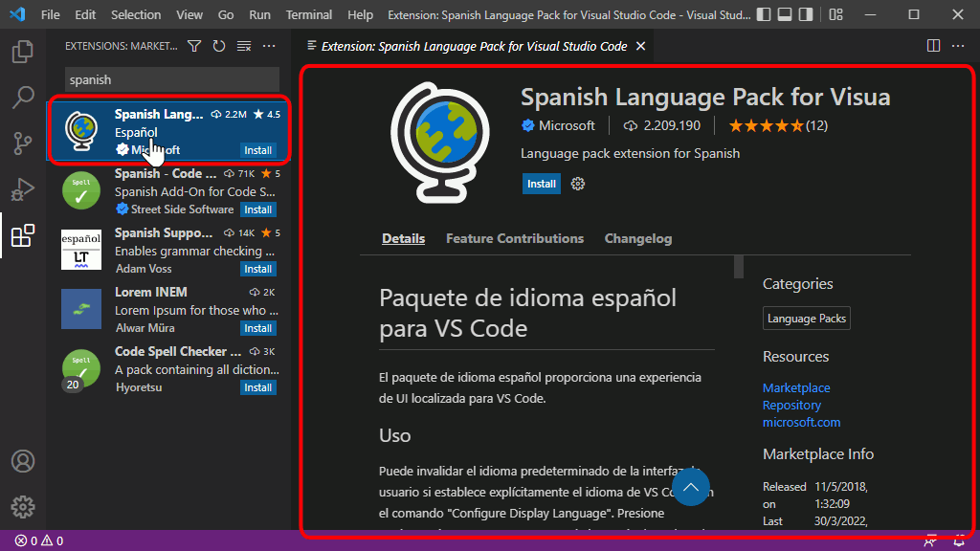Click the 2.209.190 install count

click(x=662, y=125)
